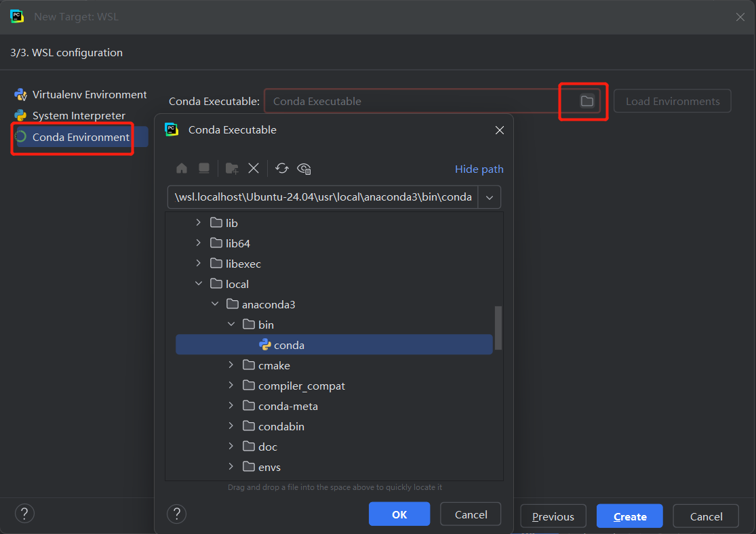Click the file path input field
The height and width of the screenshot is (534, 756).
[x=323, y=197]
